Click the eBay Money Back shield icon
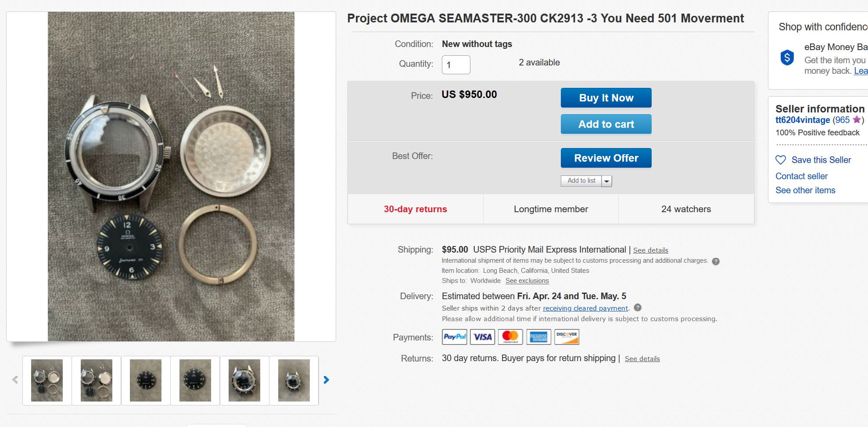The width and height of the screenshot is (868, 427). (787, 58)
